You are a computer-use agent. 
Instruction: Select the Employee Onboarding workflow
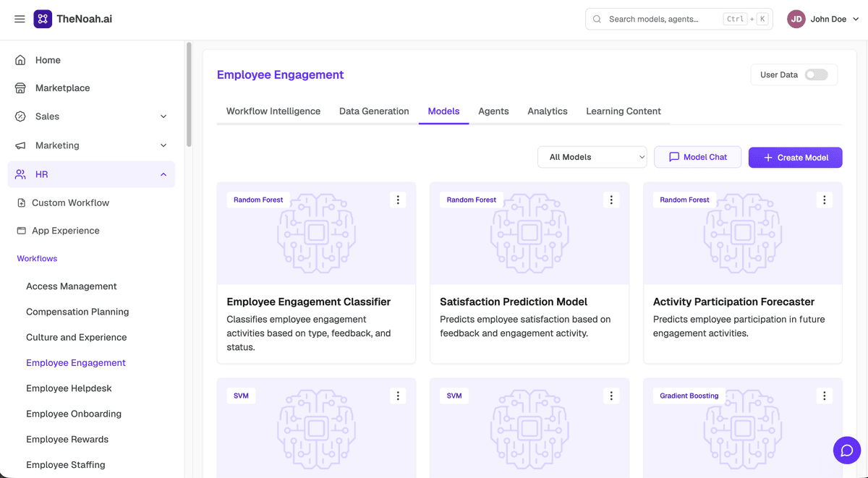point(74,414)
